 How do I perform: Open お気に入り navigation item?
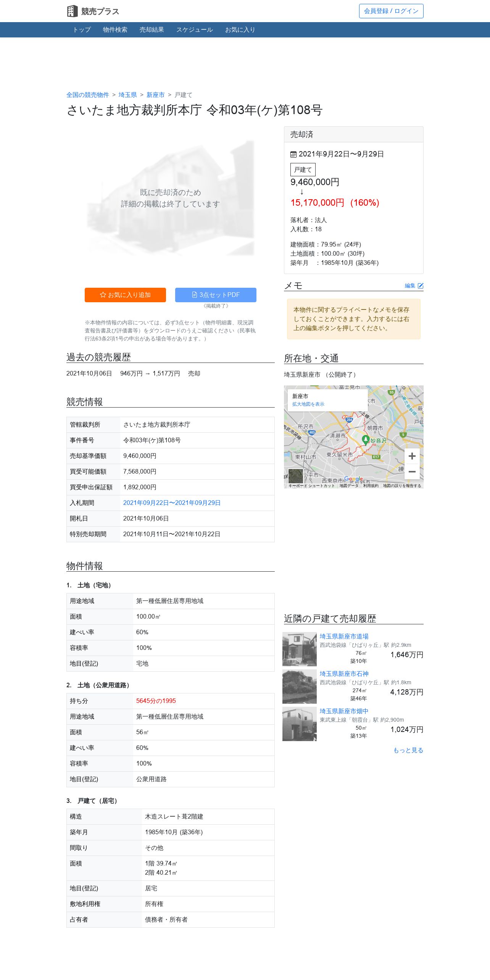tap(240, 30)
